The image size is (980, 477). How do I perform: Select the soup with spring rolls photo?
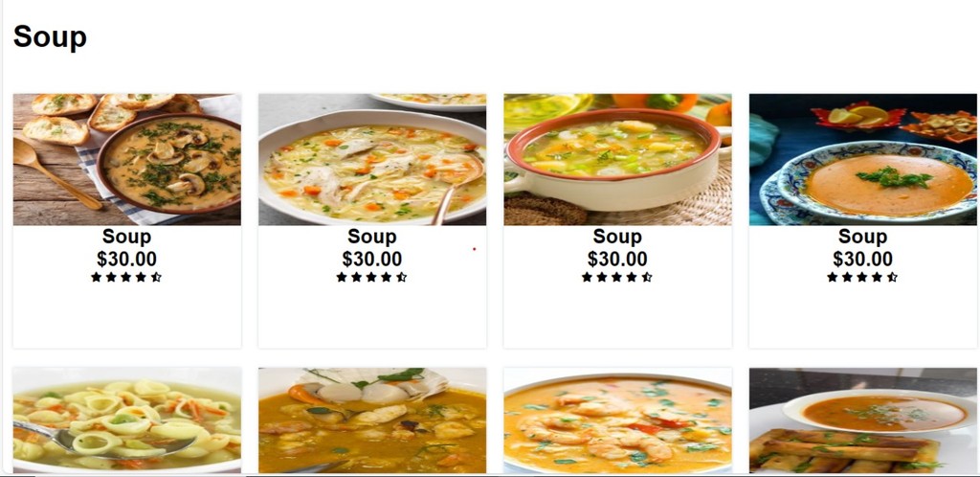coord(863,420)
